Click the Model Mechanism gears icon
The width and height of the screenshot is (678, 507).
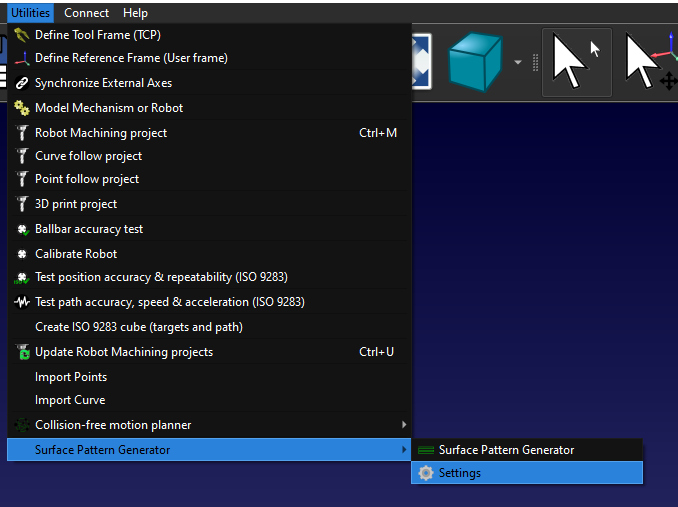(22, 108)
